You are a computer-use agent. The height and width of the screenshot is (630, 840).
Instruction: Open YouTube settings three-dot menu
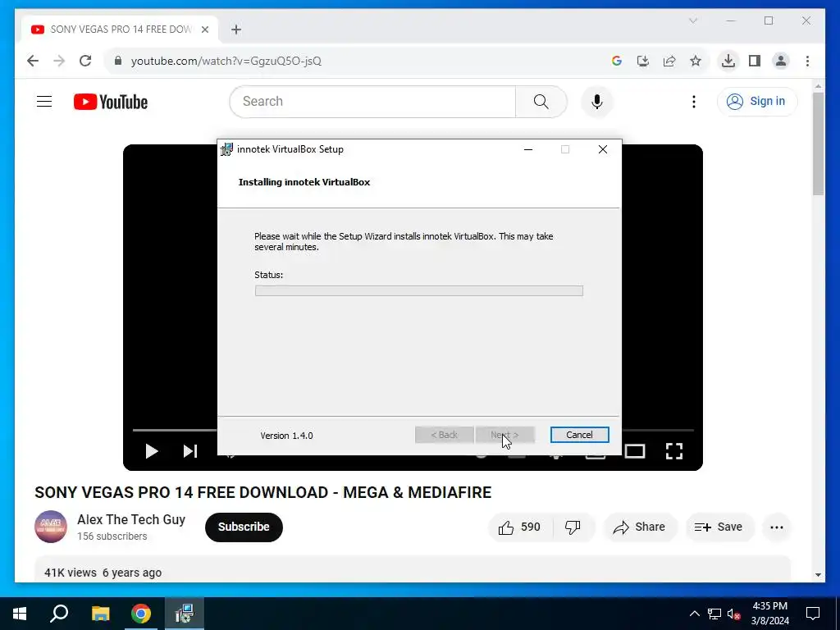tap(694, 101)
